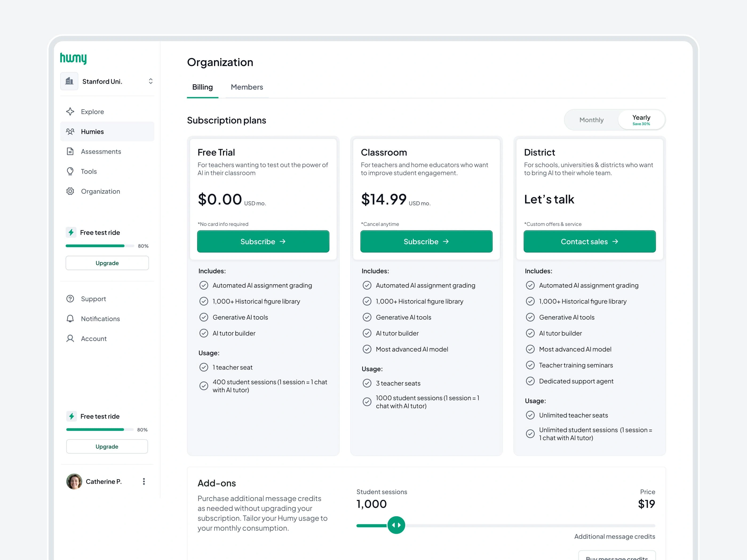Open Assessments via the document icon
The height and width of the screenshot is (560, 747).
(x=70, y=151)
